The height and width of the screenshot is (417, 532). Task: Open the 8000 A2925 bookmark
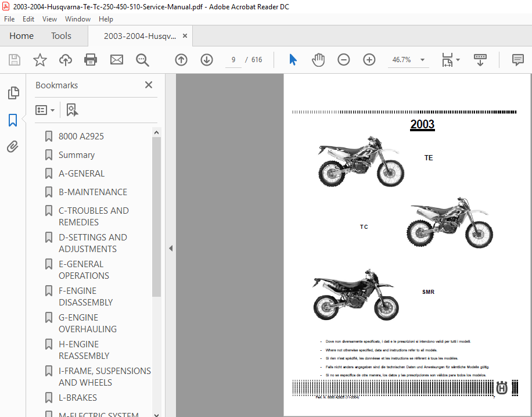pyautogui.click(x=81, y=136)
